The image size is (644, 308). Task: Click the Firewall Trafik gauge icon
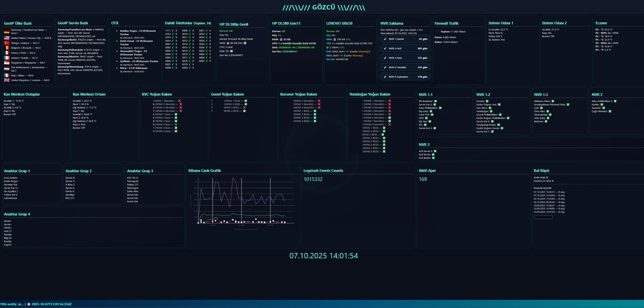(437, 32)
